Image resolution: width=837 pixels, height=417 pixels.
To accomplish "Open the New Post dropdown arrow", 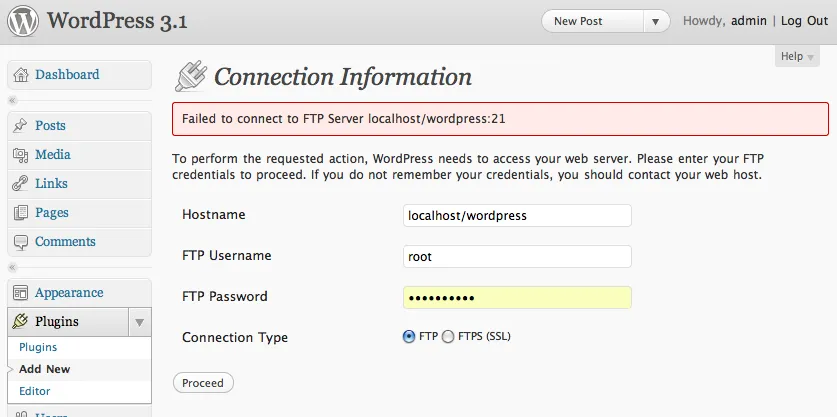I will (656, 21).
